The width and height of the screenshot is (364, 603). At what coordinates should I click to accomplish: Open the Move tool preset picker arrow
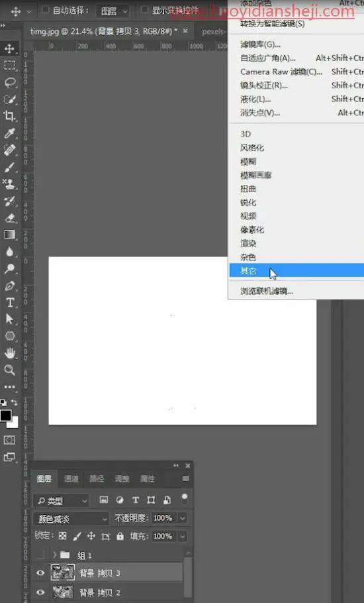29,11
